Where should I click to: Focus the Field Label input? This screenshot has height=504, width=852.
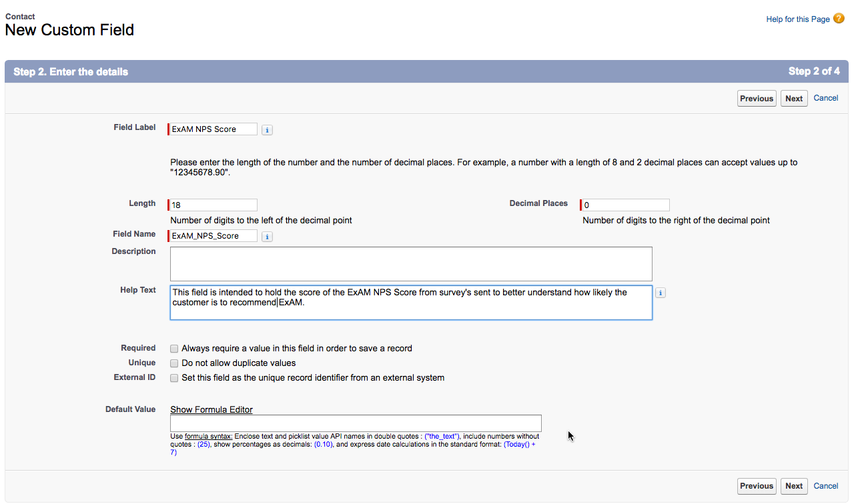tap(214, 129)
